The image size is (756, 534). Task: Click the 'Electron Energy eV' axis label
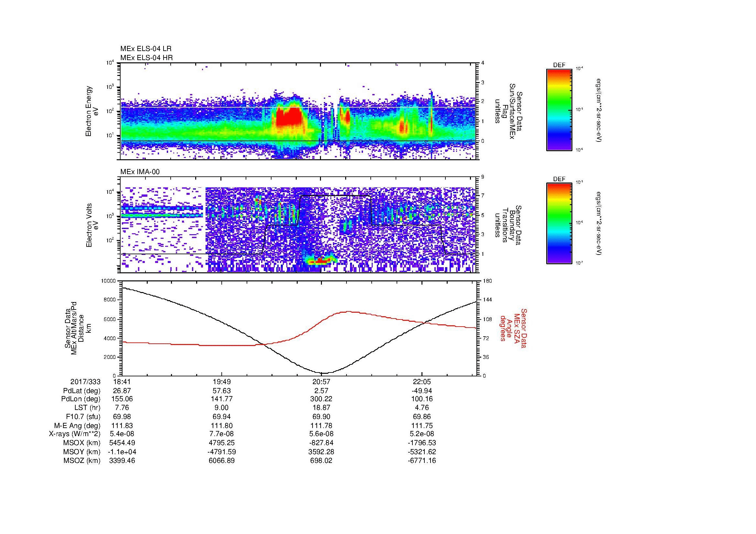[92, 111]
